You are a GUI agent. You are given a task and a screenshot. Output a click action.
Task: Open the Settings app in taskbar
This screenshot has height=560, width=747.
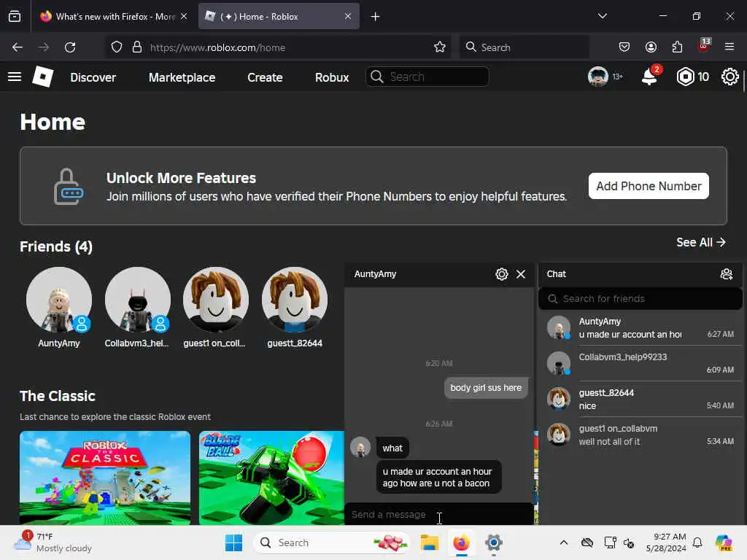point(494,542)
